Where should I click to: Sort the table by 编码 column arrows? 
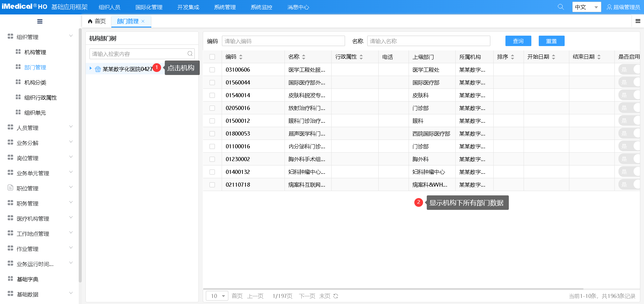tap(241, 57)
